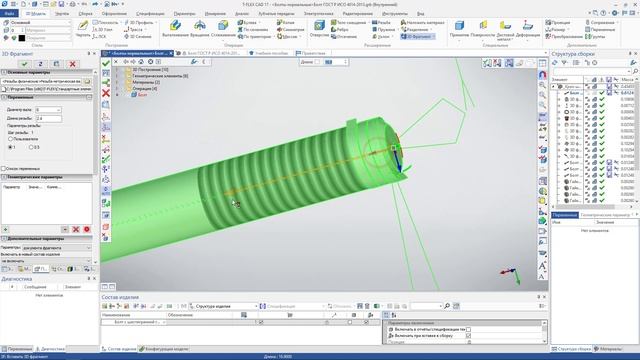Click green plus add icon under parameters list

click(5, 229)
